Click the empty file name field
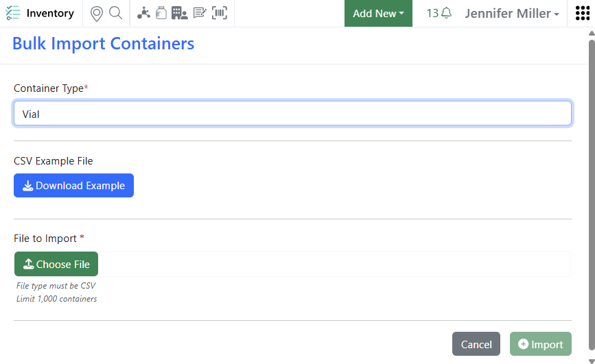This screenshot has height=364, width=595. pyautogui.click(x=334, y=264)
